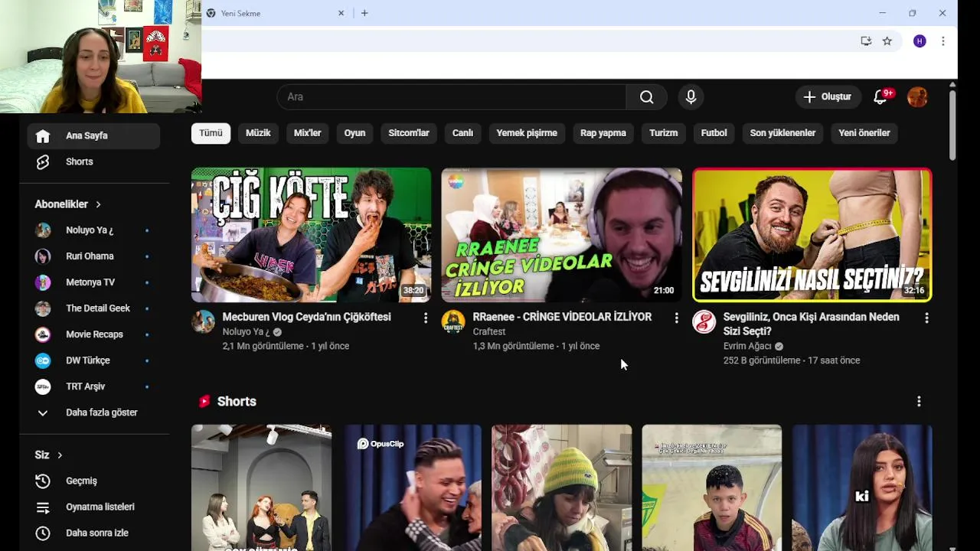Open Sevgiliniz, Onca Kişi Arasından title
This screenshot has height=551, width=980.
click(x=812, y=324)
